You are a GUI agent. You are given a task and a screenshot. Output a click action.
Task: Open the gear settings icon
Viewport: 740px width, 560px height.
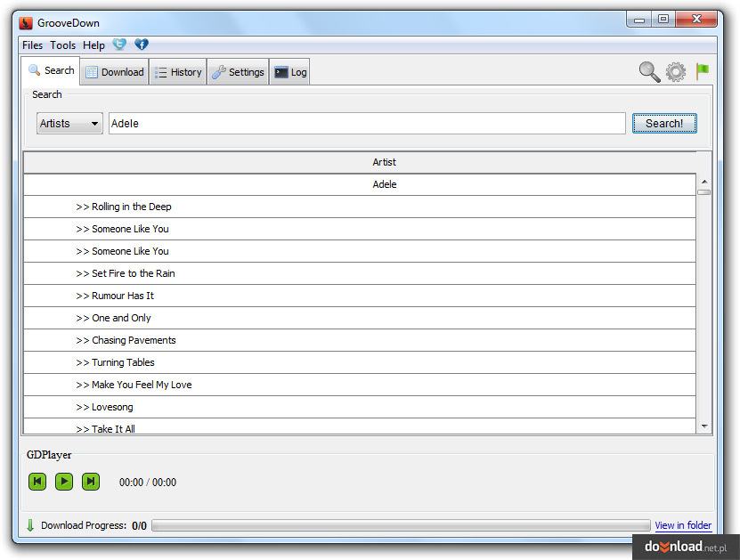click(676, 72)
